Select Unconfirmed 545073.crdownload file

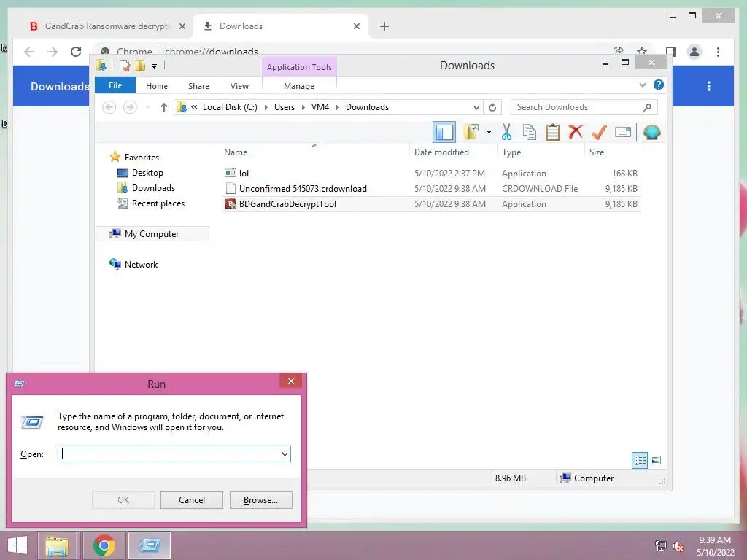[x=430, y=189]
